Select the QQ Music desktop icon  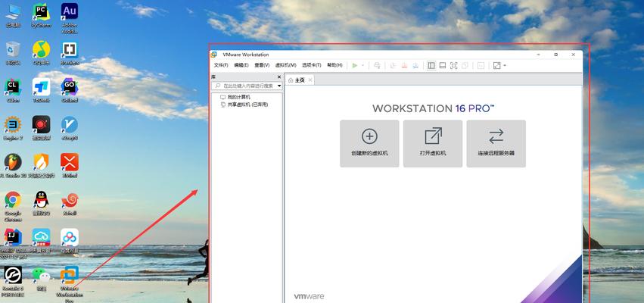tap(41, 53)
